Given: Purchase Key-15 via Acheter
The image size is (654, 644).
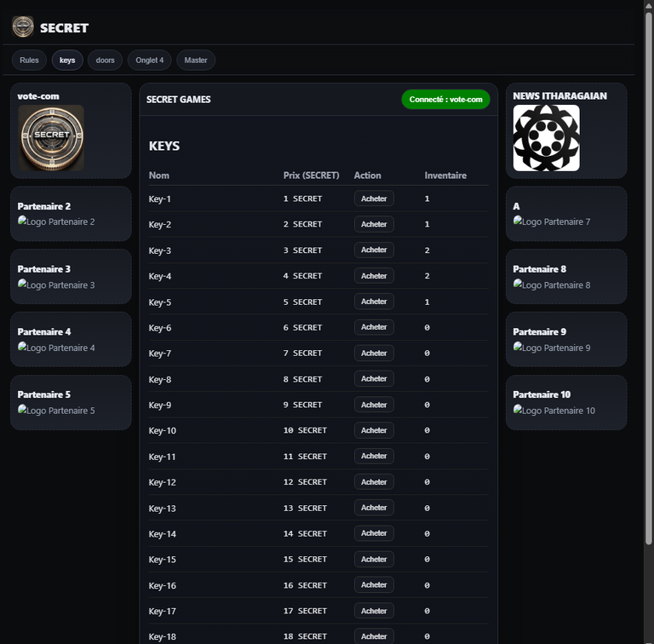Looking at the screenshot, I should point(374,559).
